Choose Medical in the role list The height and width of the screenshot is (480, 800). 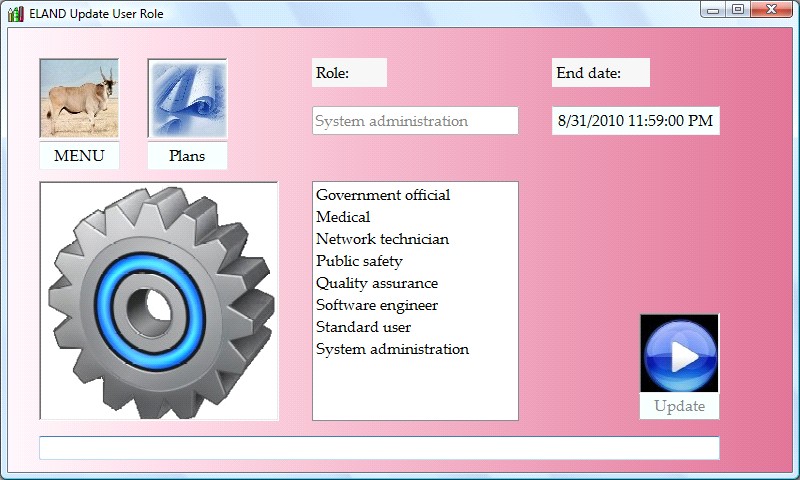click(343, 217)
